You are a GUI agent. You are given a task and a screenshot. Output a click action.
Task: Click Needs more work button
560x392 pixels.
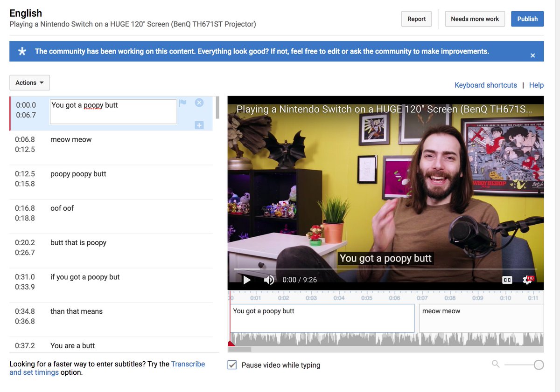tap(475, 19)
